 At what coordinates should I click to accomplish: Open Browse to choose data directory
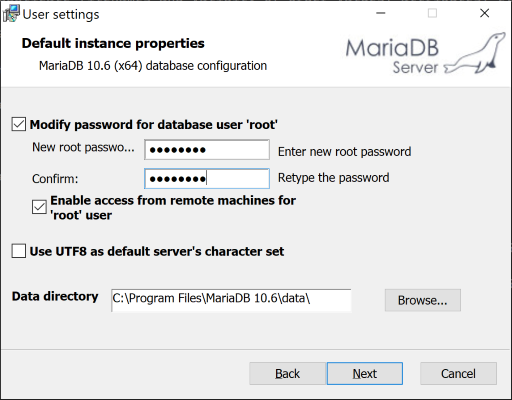click(423, 300)
